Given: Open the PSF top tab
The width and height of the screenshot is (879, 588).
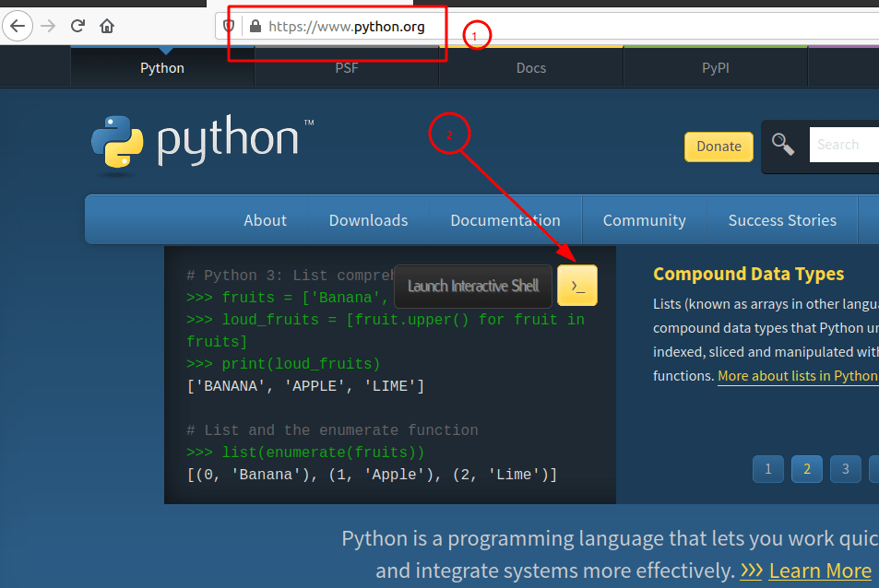Looking at the screenshot, I should (347, 68).
